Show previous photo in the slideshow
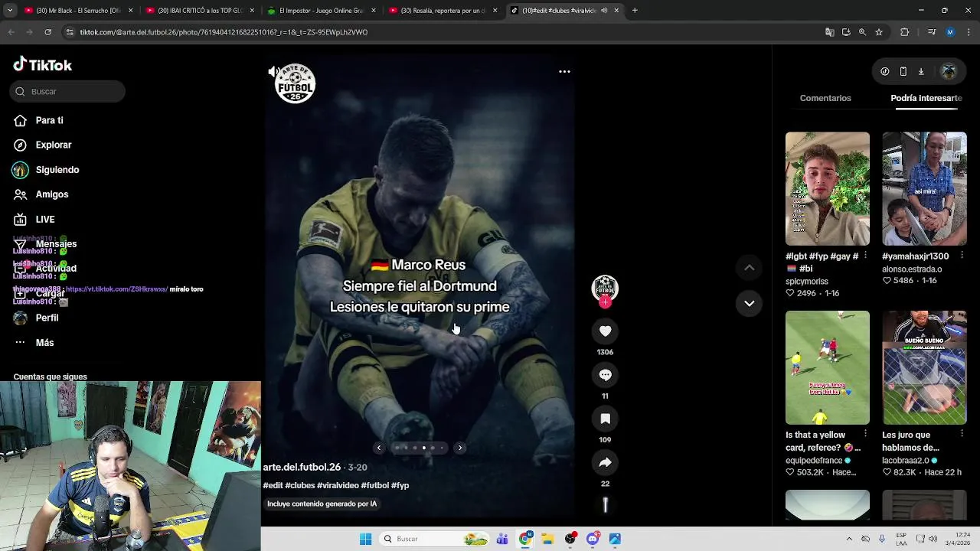Image resolution: width=980 pixels, height=551 pixels. click(x=378, y=448)
